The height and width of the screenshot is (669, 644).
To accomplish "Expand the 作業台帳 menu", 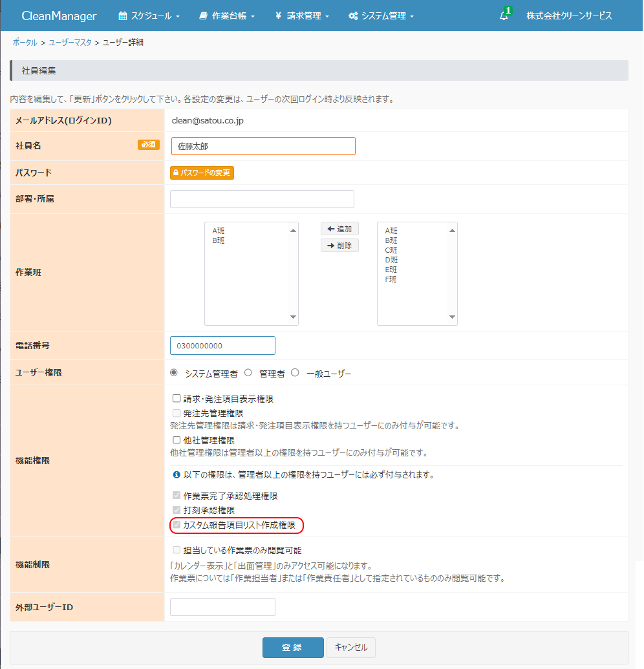I will pos(227,16).
